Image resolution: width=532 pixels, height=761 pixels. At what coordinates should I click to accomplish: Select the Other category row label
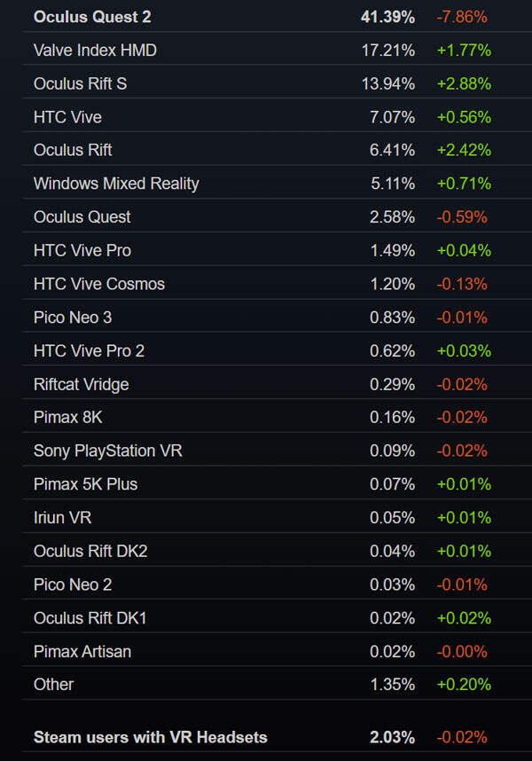(x=53, y=684)
